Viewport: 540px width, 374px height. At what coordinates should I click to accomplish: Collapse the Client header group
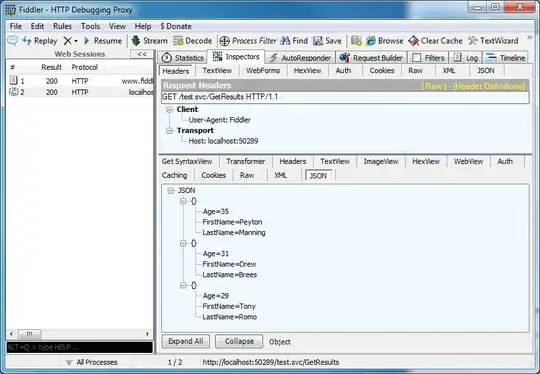point(169,110)
